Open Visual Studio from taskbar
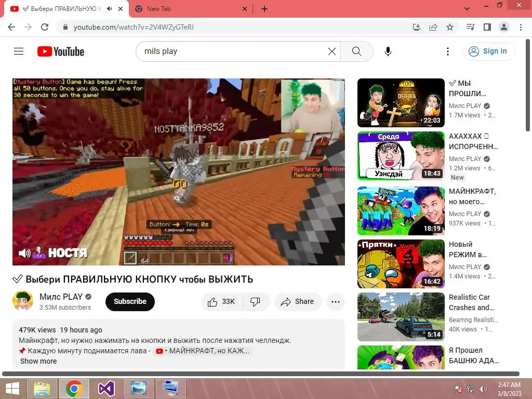 coord(106,389)
